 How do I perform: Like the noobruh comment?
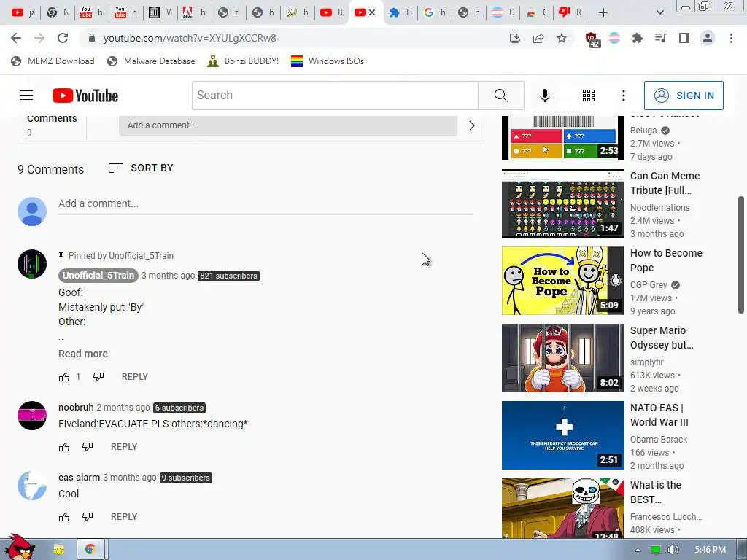click(x=64, y=447)
